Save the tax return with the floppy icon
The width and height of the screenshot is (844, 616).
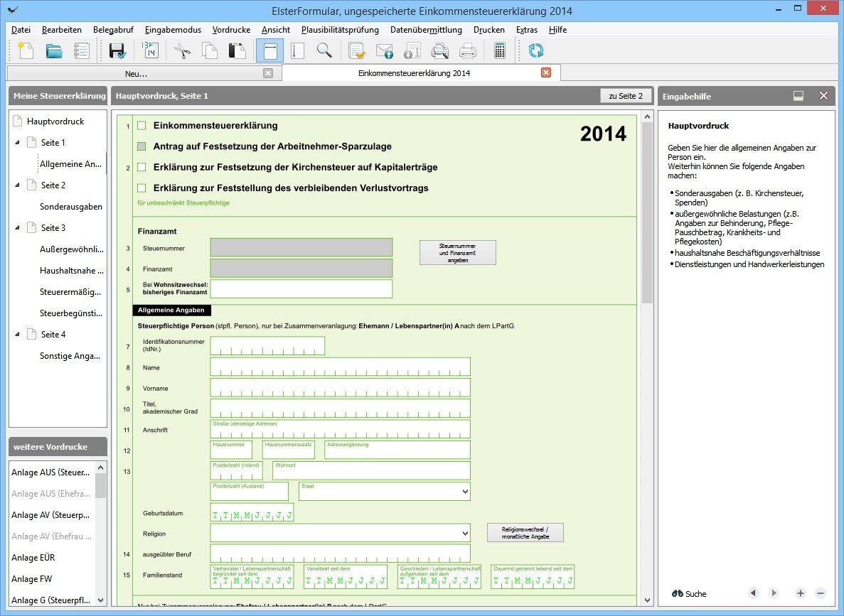click(x=117, y=51)
